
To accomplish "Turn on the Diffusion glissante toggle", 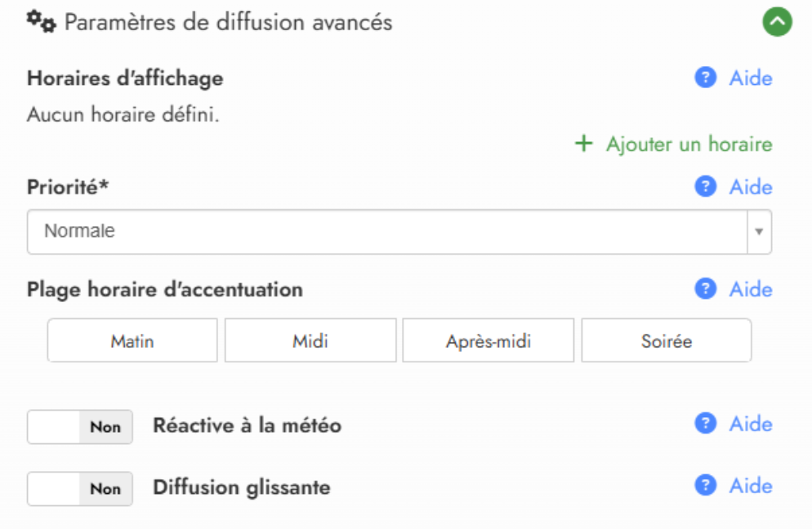I will coord(80,489).
